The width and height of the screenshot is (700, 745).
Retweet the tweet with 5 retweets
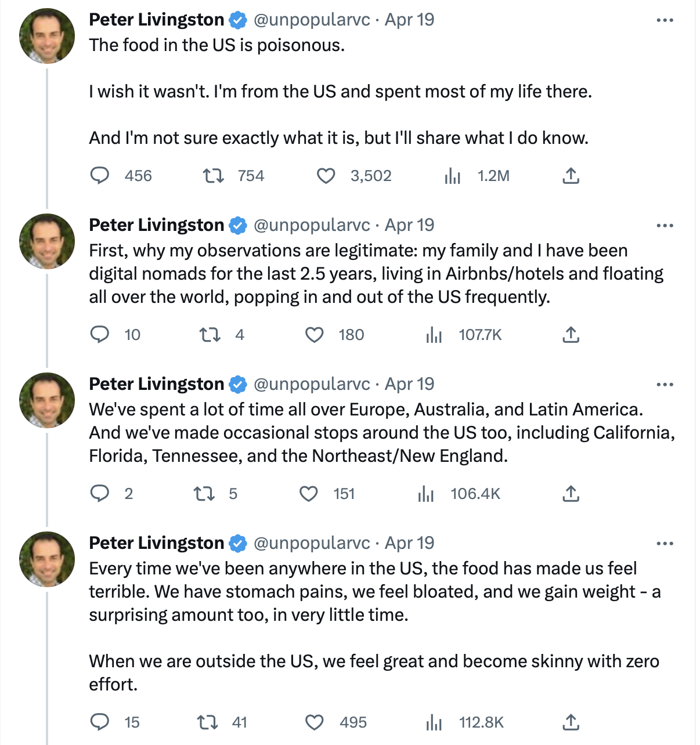point(204,493)
